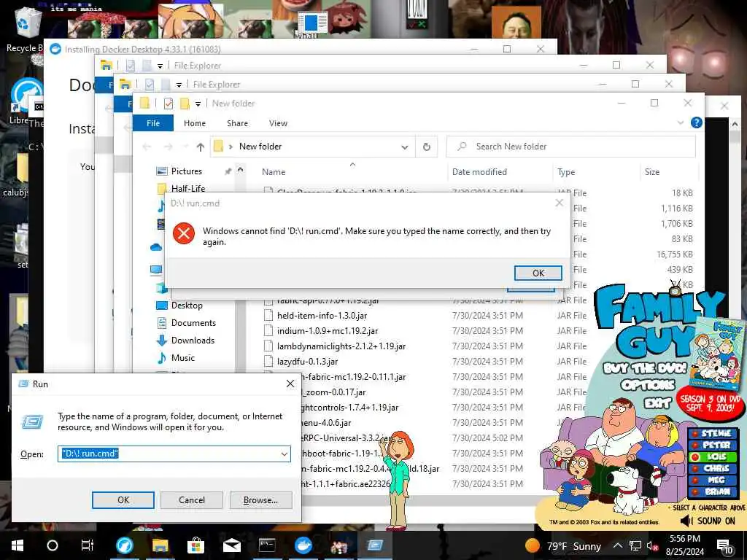The image size is (747, 560).
Task: Choose Exit in Family Guy menu
Action: click(657, 403)
